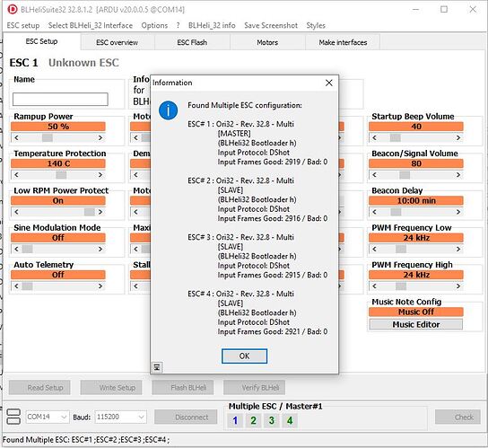Select ESC number 4 button
This screenshot has width=488, height=448.
click(290, 420)
